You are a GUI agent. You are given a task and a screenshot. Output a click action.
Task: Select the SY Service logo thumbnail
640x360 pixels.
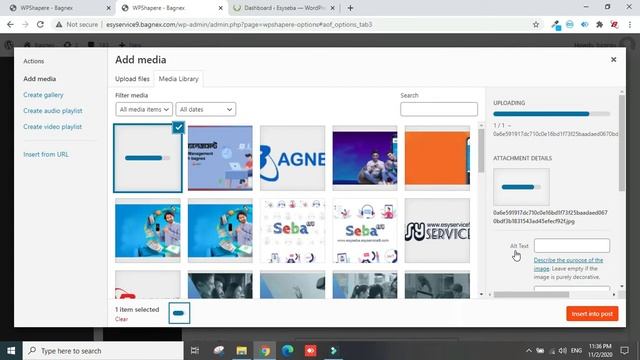click(x=437, y=231)
